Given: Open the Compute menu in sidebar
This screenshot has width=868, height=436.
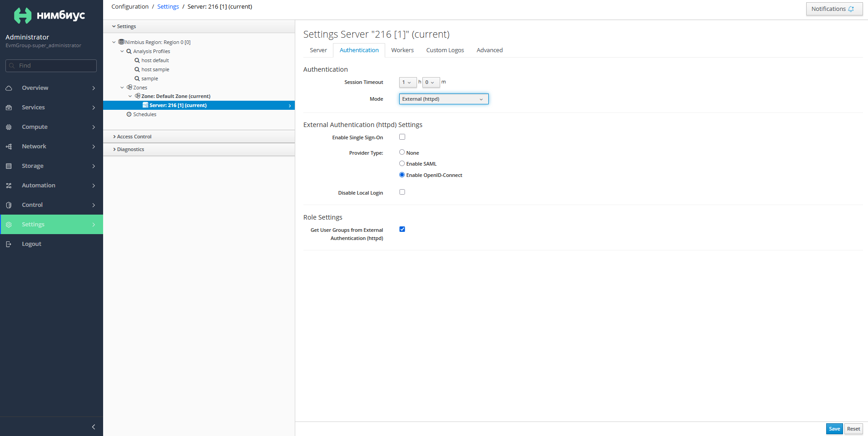Looking at the screenshot, I should 51,127.
